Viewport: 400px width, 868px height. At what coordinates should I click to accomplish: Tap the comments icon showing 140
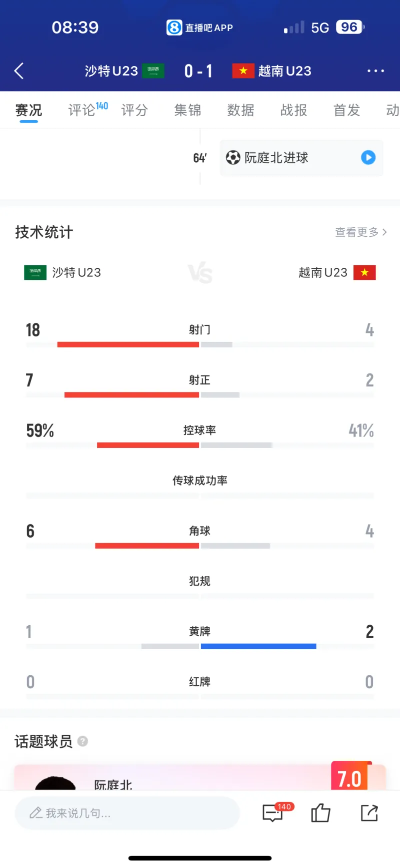point(273,813)
